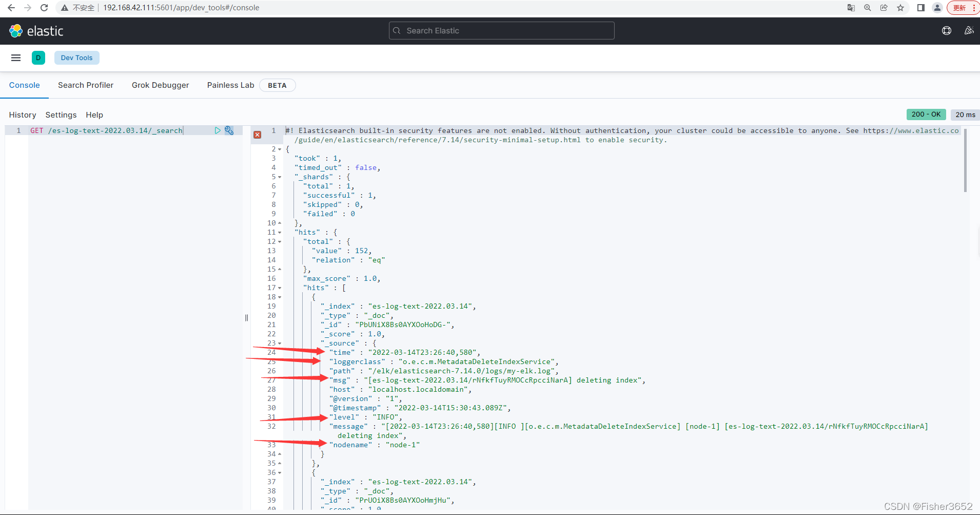This screenshot has height=515, width=980.
Task: Open the main navigation hamburger menu
Action: click(16, 58)
